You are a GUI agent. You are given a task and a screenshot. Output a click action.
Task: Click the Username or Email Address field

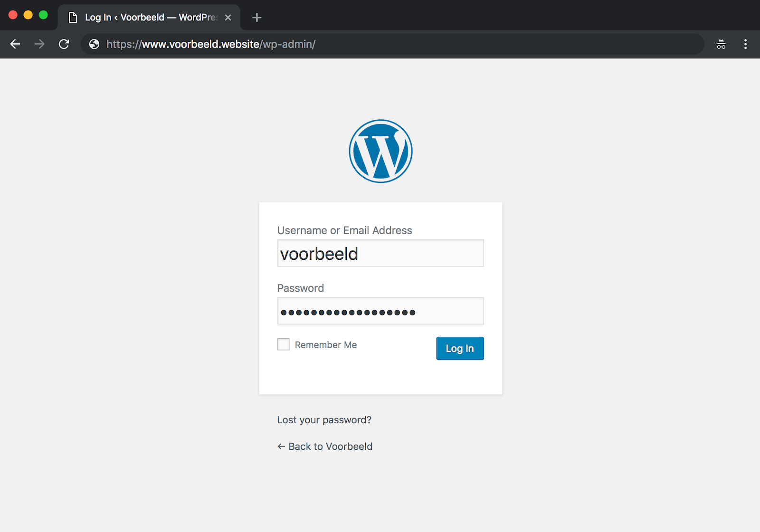point(380,253)
